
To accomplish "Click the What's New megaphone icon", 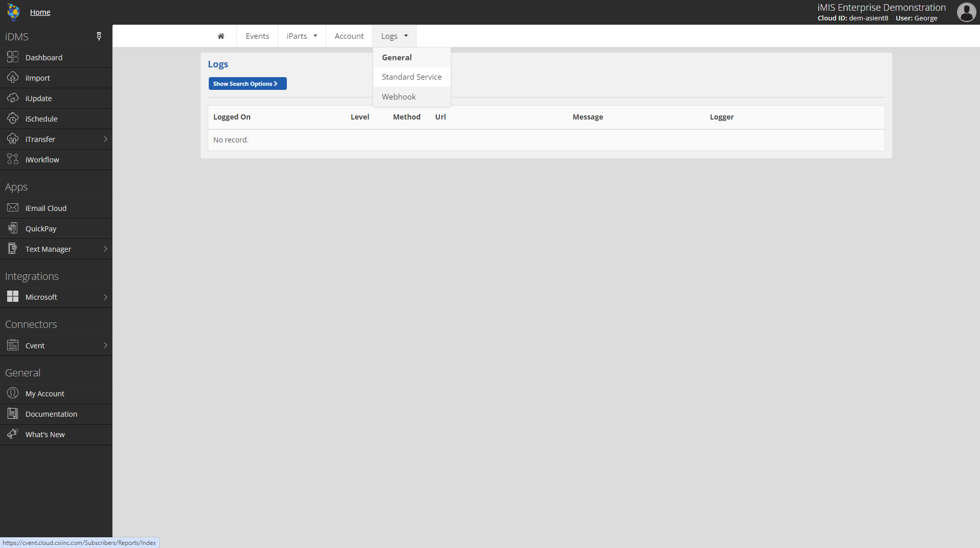I will click(x=13, y=434).
